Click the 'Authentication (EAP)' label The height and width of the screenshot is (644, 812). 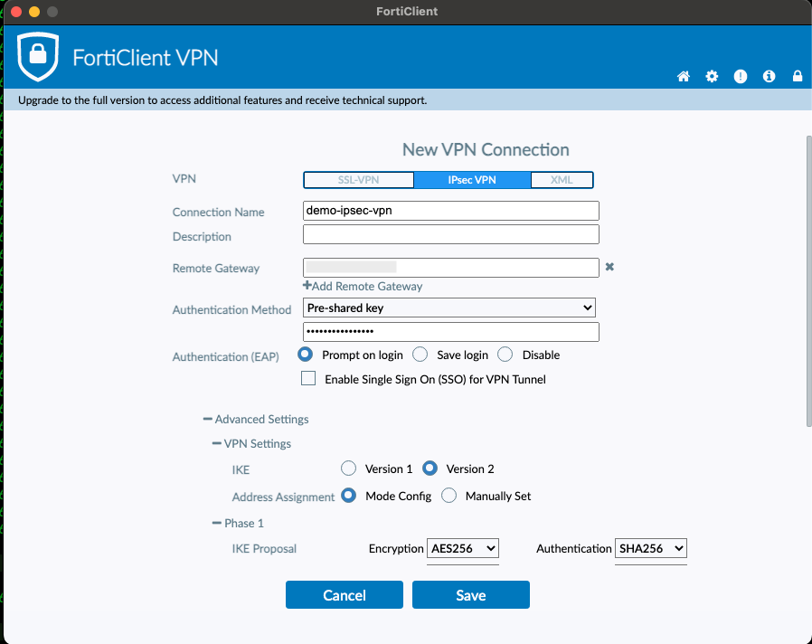coord(226,357)
